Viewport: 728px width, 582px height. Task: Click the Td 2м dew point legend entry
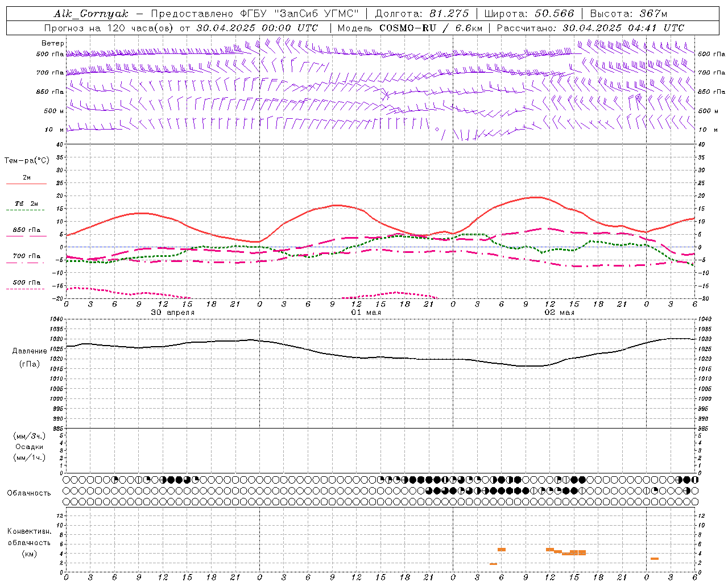pos(27,203)
